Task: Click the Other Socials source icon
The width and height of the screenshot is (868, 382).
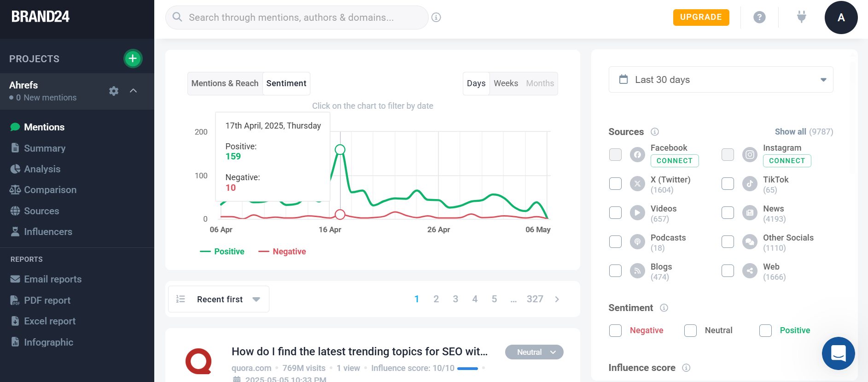Action: pos(750,242)
